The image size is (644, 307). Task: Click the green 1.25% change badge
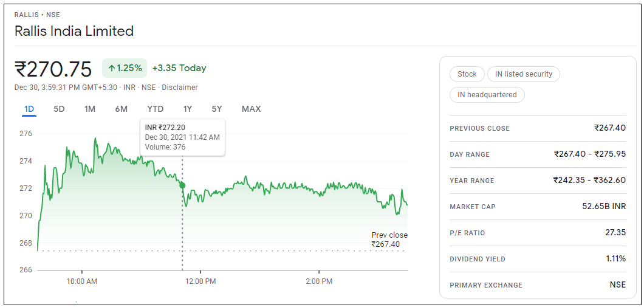[x=125, y=68]
